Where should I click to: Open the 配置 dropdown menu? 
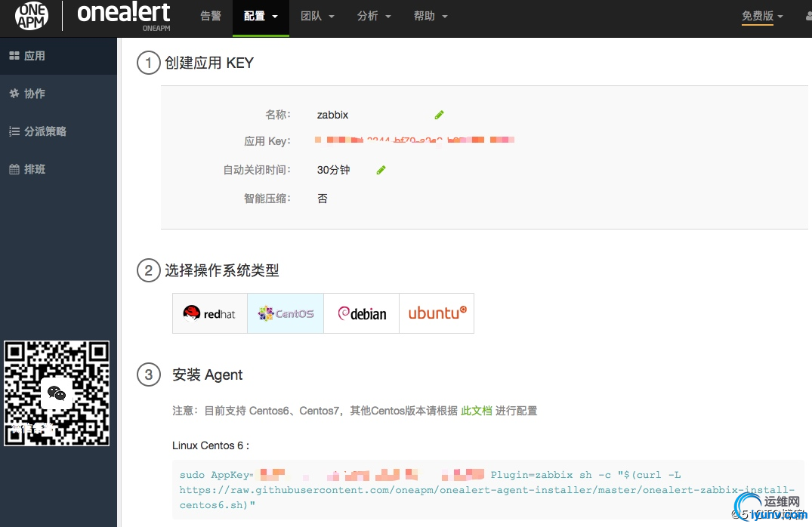(261, 16)
